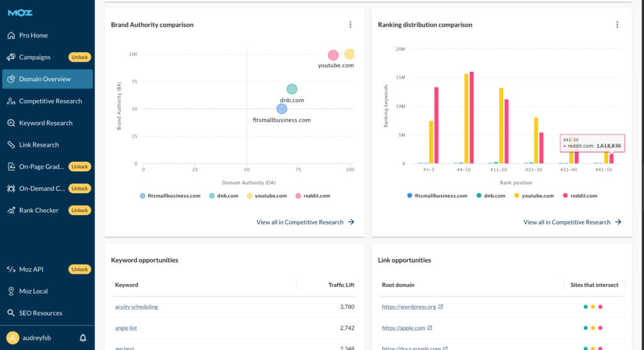Click the yellow youtube.com bar at #11-20
This screenshot has height=350, width=644.
(501, 125)
